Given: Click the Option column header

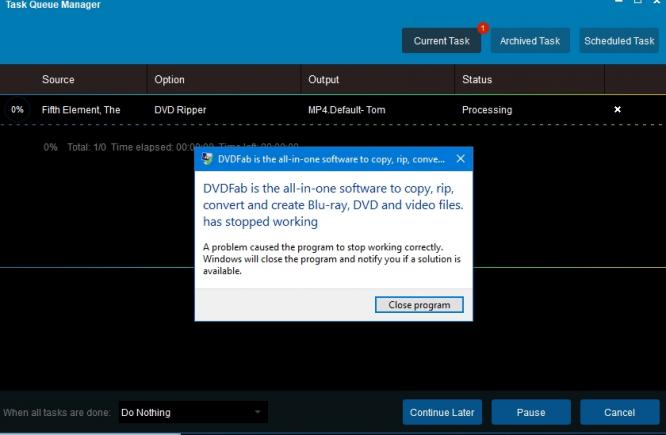Looking at the screenshot, I should pos(169,79).
